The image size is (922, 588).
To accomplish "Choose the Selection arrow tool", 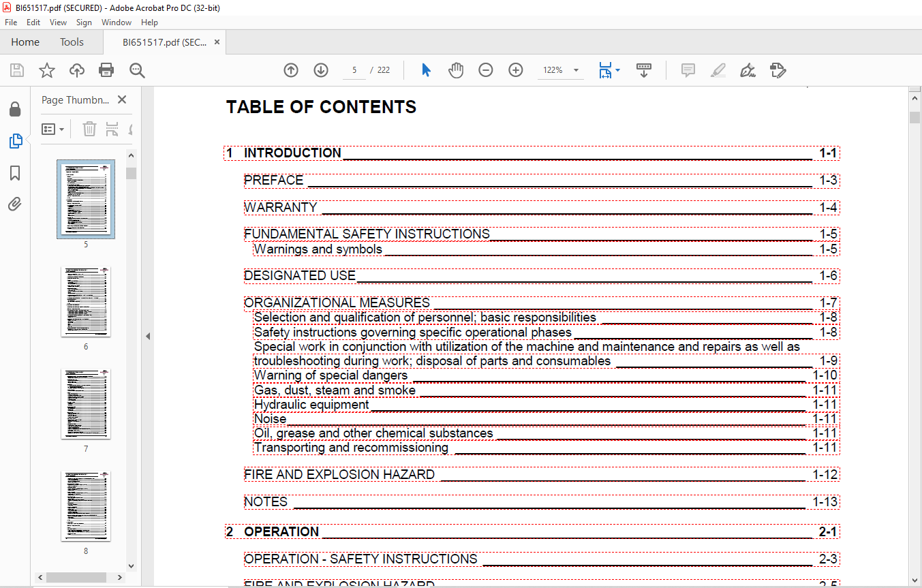I will 426,70.
